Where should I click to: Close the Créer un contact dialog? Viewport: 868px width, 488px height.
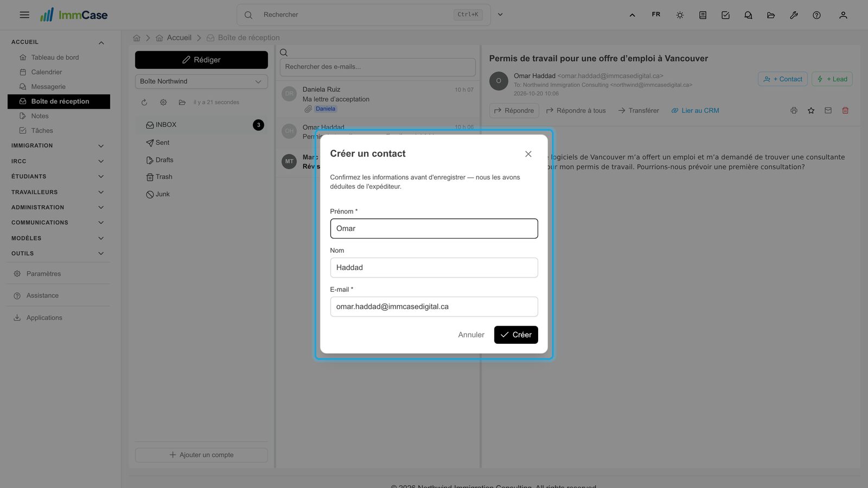coord(528,154)
